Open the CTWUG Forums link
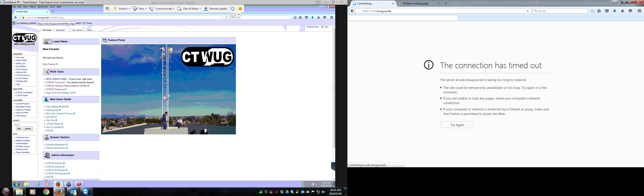 pyautogui.click(x=54, y=83)
